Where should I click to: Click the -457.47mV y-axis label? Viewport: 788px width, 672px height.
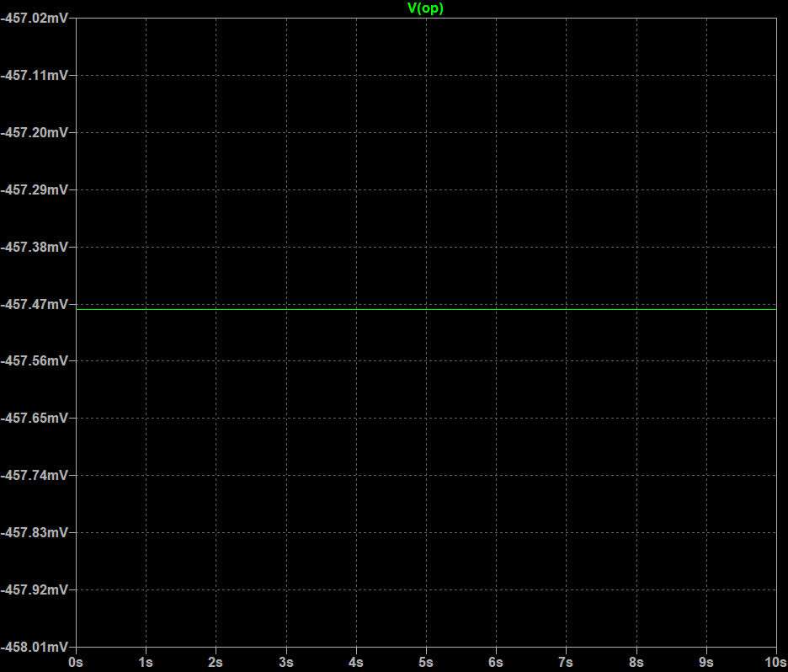[x=35, y=304]
